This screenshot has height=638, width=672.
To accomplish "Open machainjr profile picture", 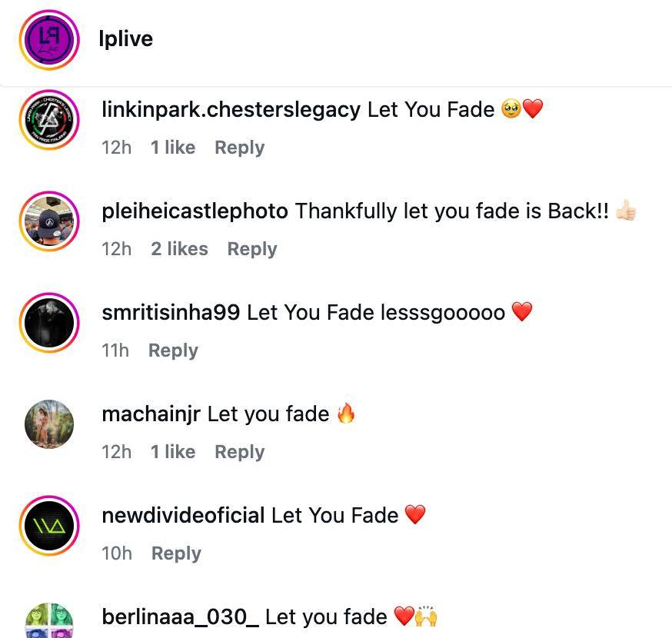I will pos(49,424).
